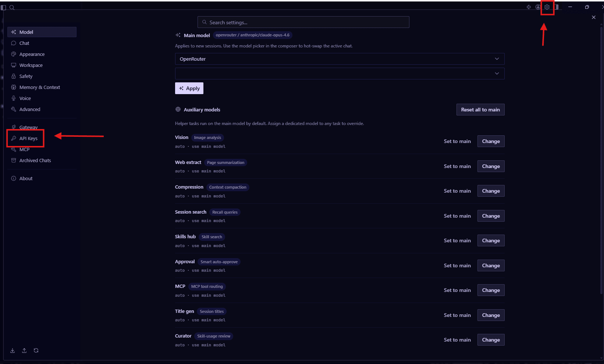Viewport: 604px width, 364px height.
Task: Open the empty model selection dropdown
Action: 340,74
